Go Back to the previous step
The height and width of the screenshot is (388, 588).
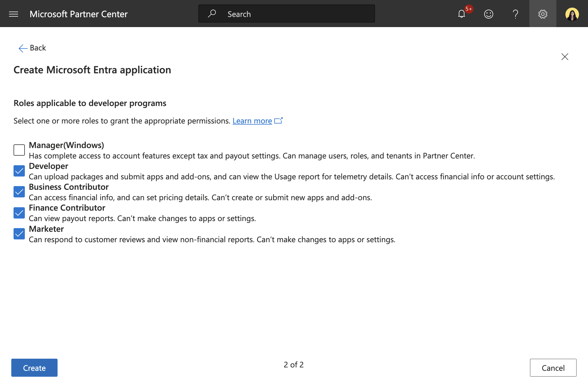pos(32,48)
